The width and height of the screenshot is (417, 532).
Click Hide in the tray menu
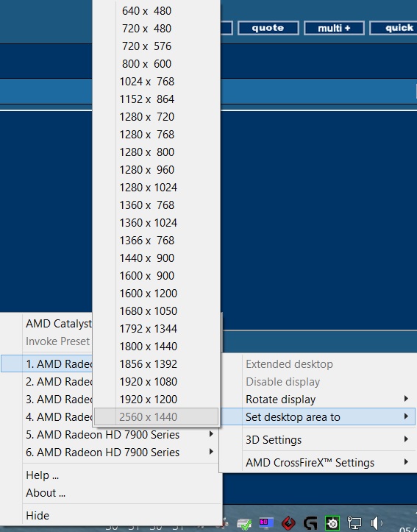coord(110,515)
